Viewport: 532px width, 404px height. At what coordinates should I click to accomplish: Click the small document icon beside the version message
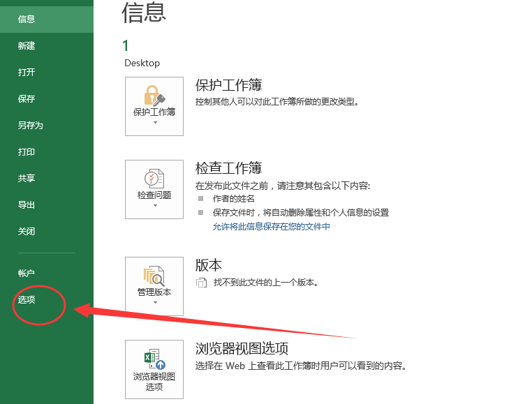pos(201,283)
